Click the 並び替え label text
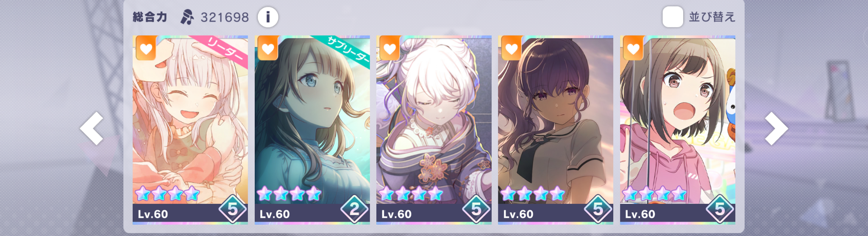Viewport: 868px width, 236px height. tap(712, 17)
